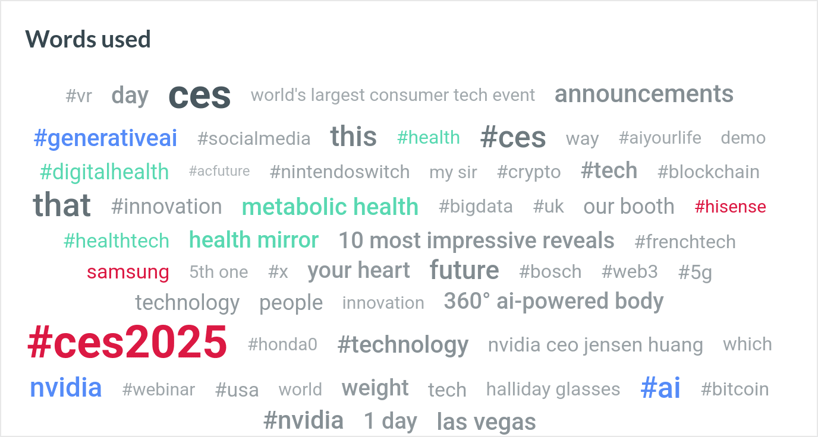Open the 'metabolic health' phrase
818x437 pixels.
330,207
